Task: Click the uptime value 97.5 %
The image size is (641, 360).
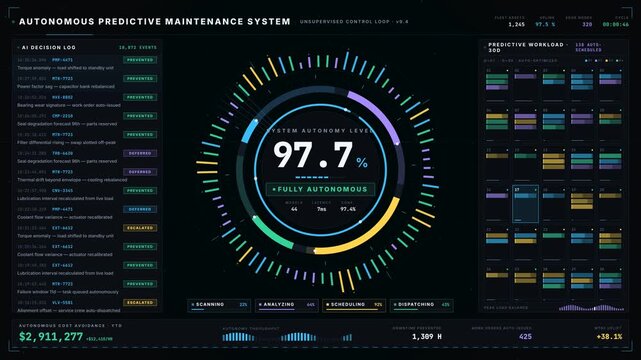Action: click(x=545, y=25)
